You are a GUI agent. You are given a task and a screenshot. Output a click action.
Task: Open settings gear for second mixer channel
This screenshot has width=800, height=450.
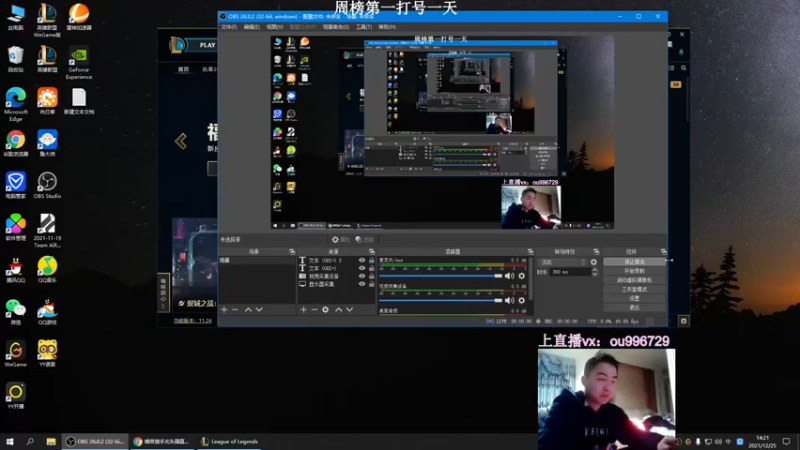pyautogui.click(x=521, y=301)
